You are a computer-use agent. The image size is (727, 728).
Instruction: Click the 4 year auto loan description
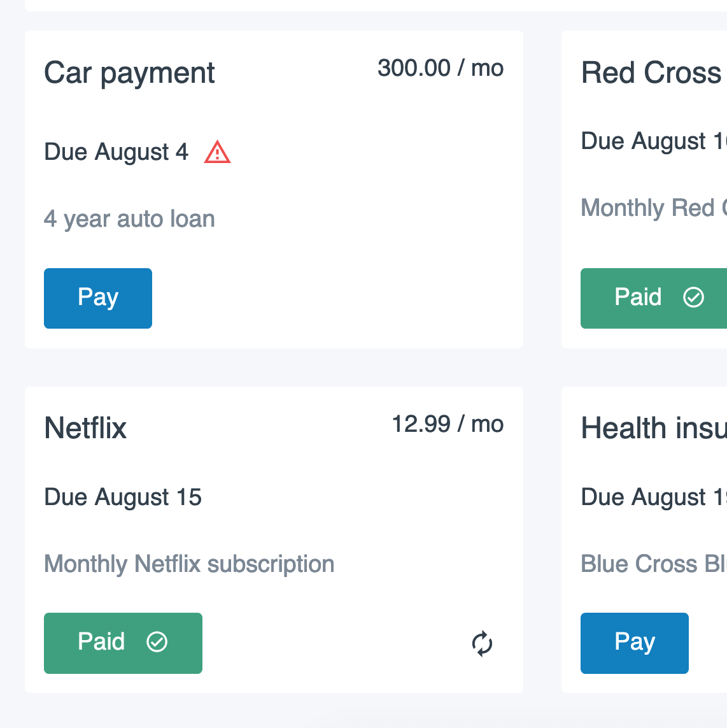[x=129, y=218]
